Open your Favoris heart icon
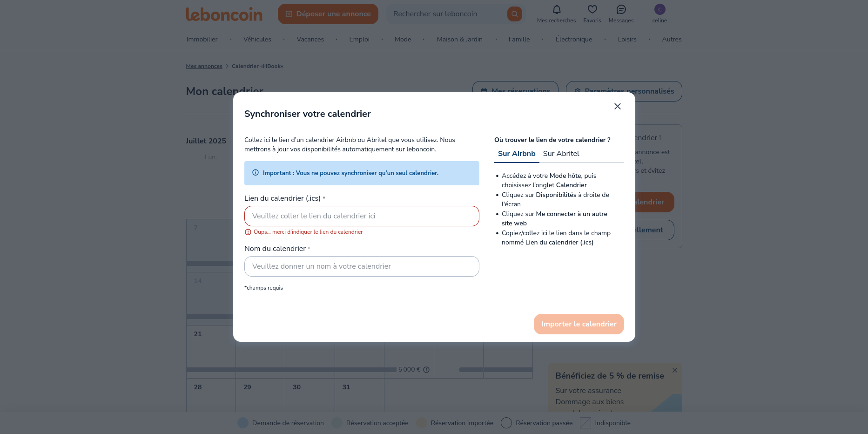Viewport: 868px width, 434px height. pos(592,9)
